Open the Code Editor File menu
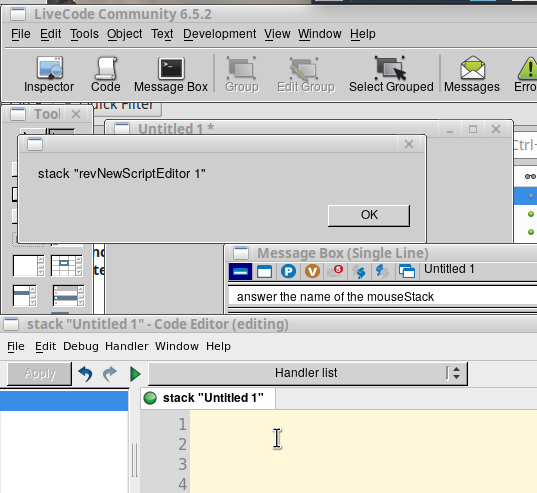This screenshot has height=493, width=537. (x=16, y=346)
